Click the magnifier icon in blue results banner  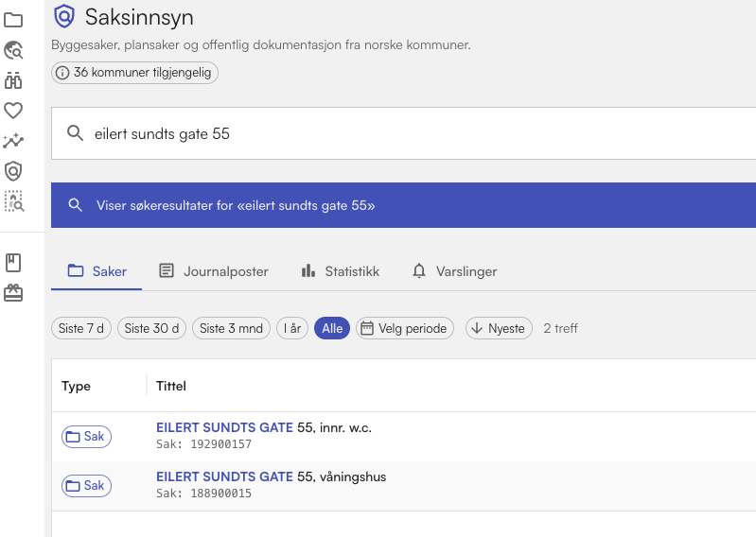pos(75,205)
